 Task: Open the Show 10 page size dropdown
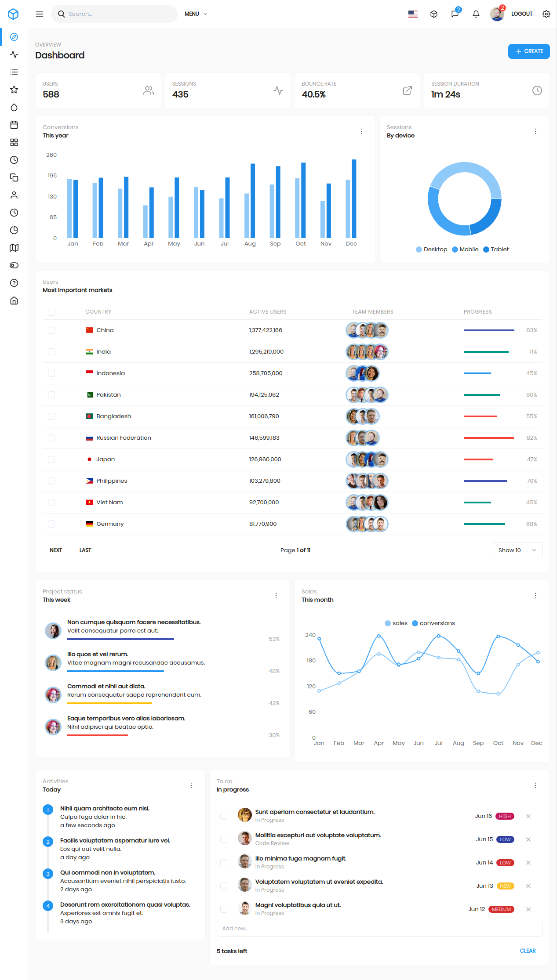[x=517, y=550]
